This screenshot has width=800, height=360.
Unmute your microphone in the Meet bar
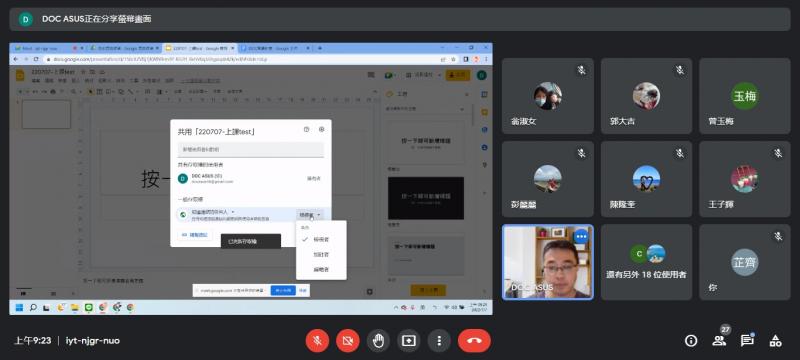coord(317,341)
